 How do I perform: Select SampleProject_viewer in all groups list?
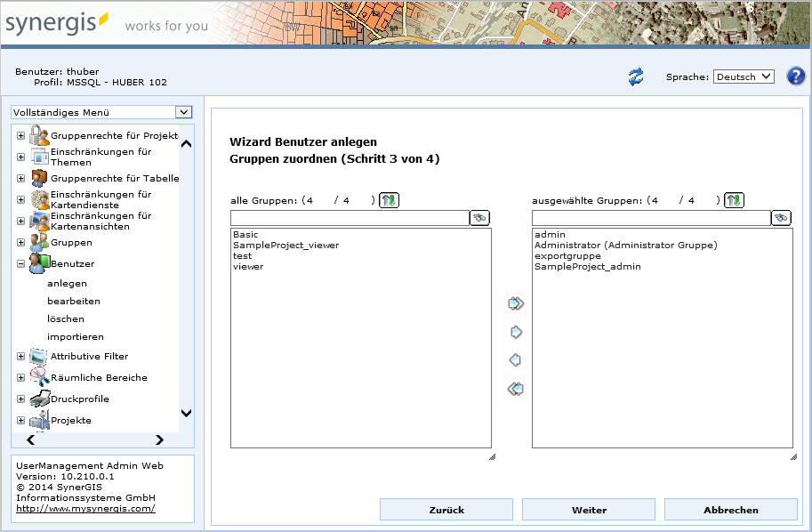[285, 246]
